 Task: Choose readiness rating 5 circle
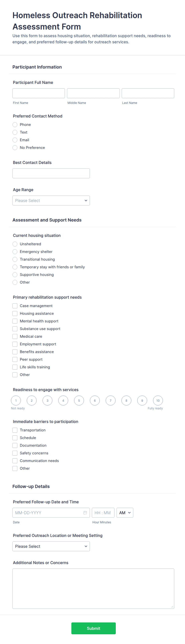(x=79, y=400)
